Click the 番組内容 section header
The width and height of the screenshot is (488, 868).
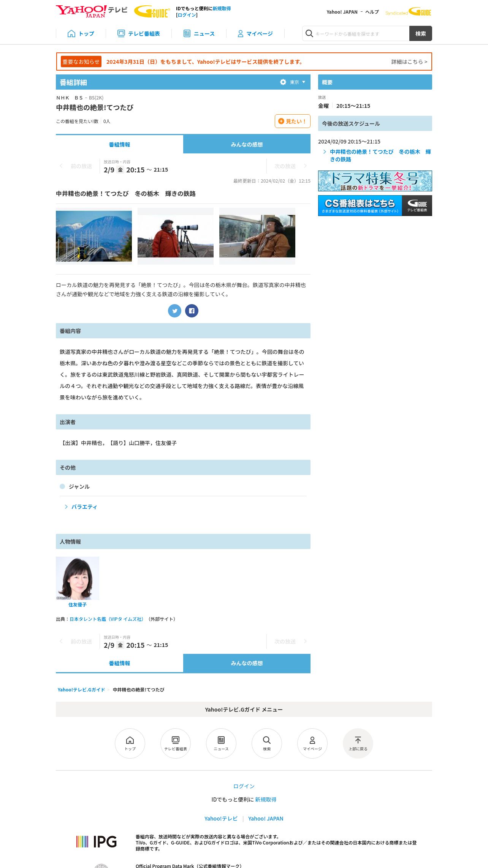183,331
